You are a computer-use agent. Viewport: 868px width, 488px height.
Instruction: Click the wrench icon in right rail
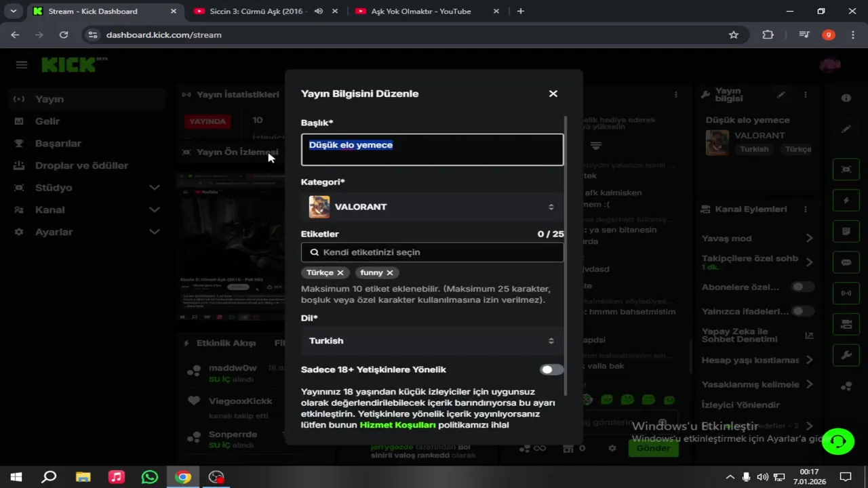point(846,355)
